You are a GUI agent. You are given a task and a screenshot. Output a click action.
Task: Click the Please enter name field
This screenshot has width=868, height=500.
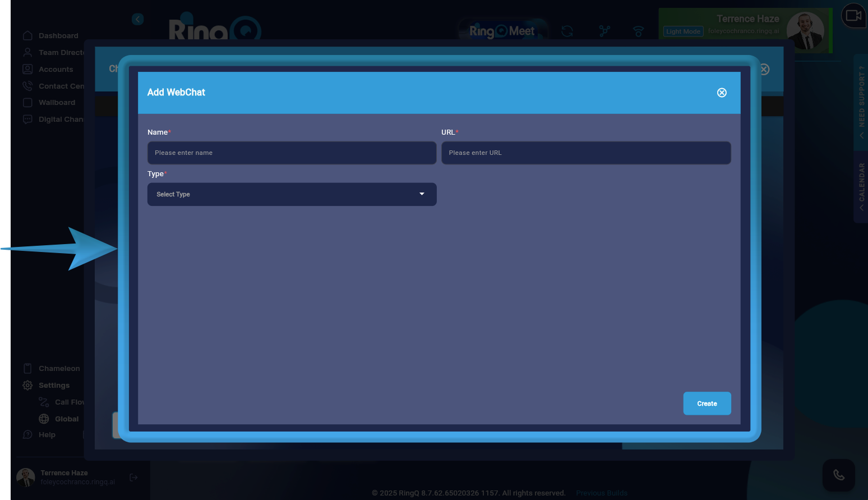[292, 153]
